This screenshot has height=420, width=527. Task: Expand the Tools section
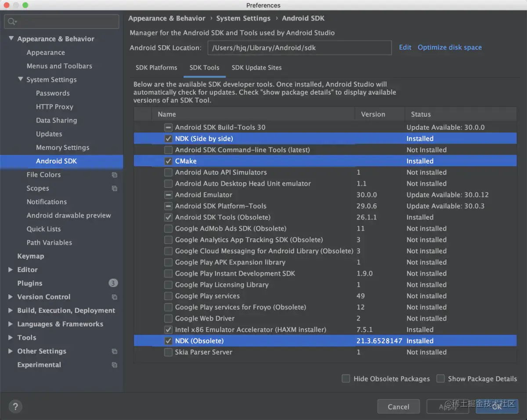(11, 338)
